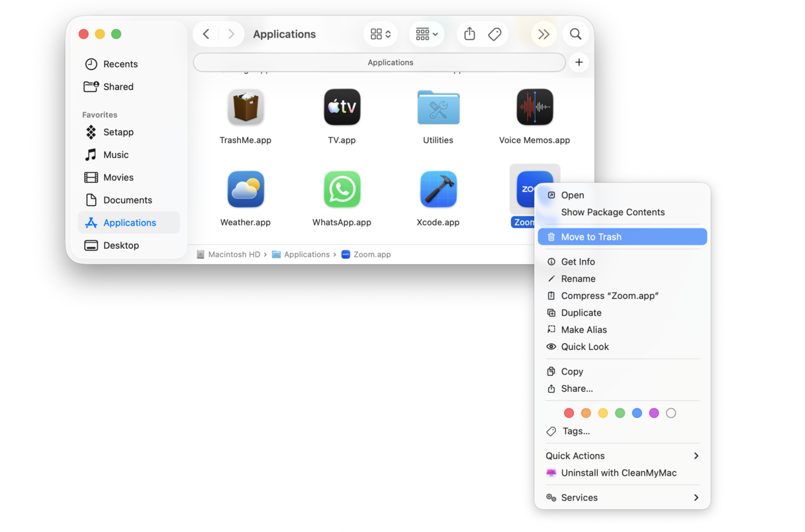Apply the green tag color

point(620,413)
